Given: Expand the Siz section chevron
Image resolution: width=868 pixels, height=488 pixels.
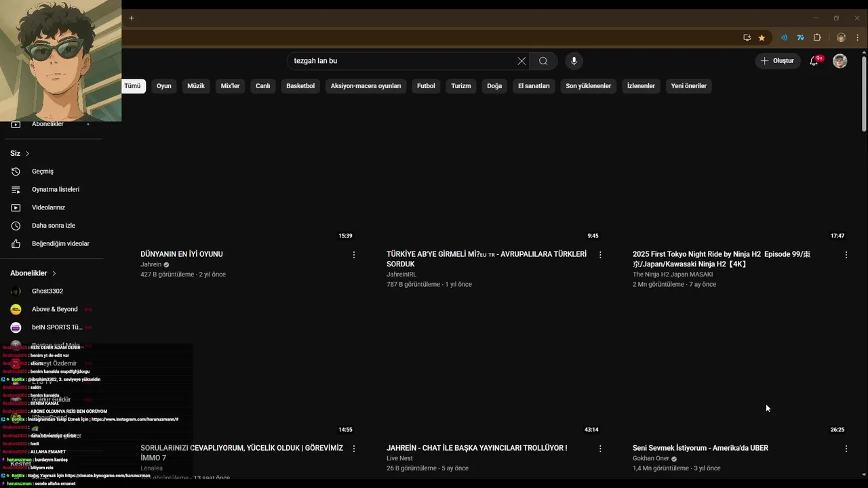Looking at the screenshot, I should pyautogui.click(x=27, y=154).
